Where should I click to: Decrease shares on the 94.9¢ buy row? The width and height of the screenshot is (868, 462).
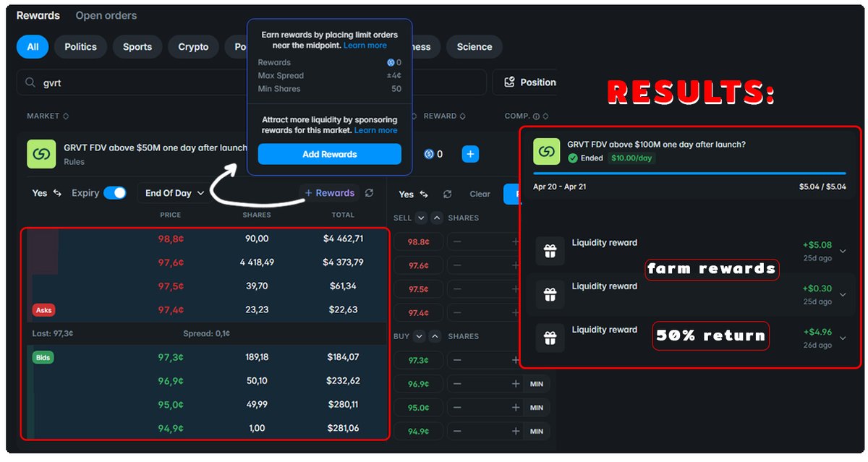457,432
